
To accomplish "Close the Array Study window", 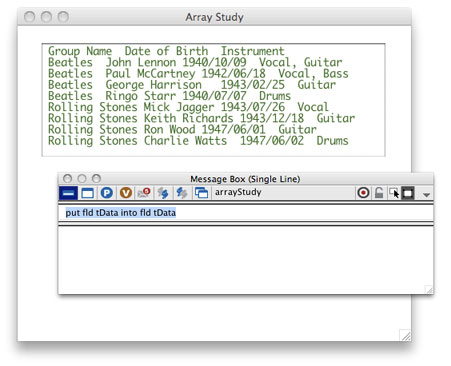I will (30, 16).
